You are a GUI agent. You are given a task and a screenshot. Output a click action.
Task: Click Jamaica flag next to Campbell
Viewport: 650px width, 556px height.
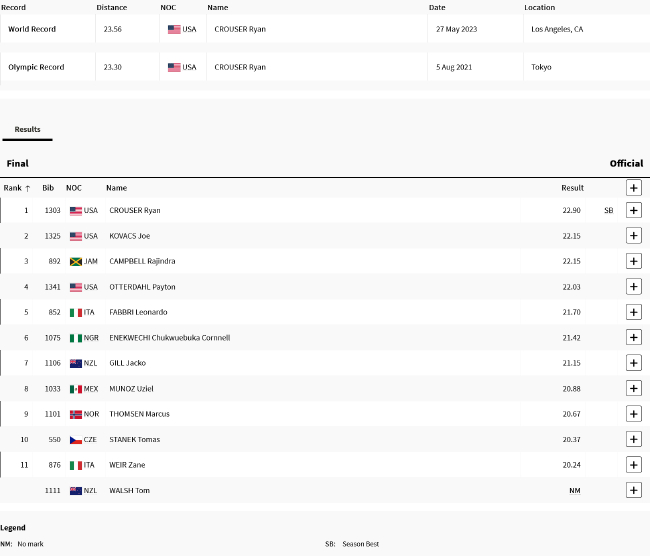(75, 261)
